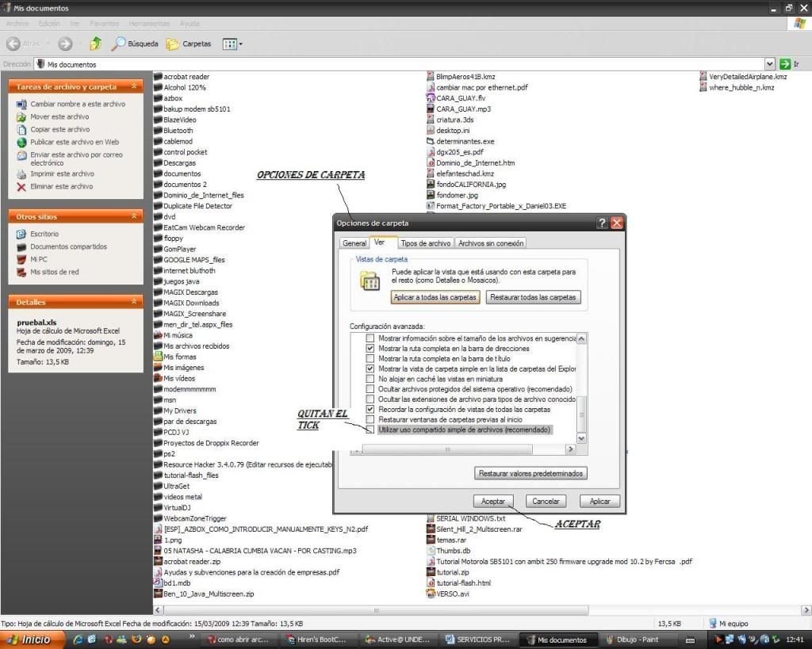This screenshot has height=649, width=812.
Task: Click Restaurar valores predeterminados button
Action: (x=530, y=474)
